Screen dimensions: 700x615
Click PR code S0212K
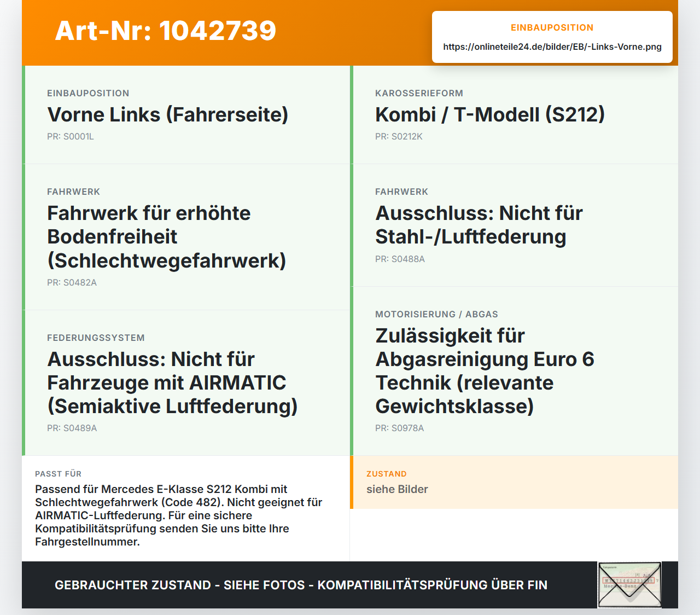click(x=399, y=136)
